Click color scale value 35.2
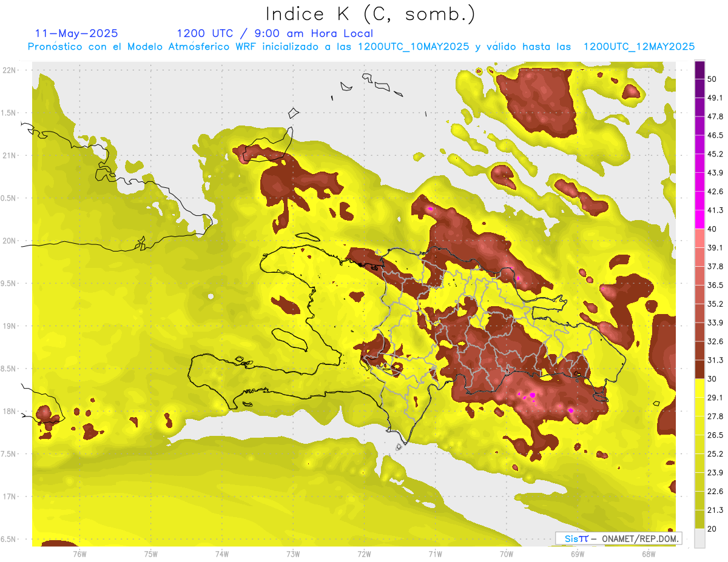Viewport: 728px width, 562px height. (715, 304)
